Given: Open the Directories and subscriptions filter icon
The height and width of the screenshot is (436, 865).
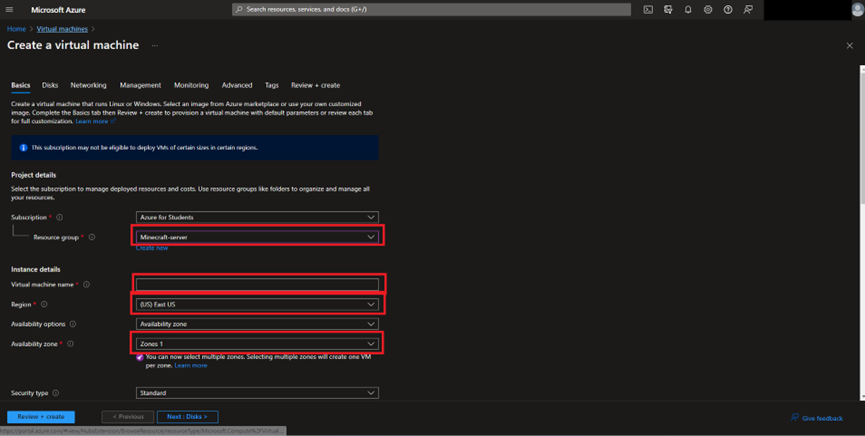Looking at the screenshot, I should 668,9.
